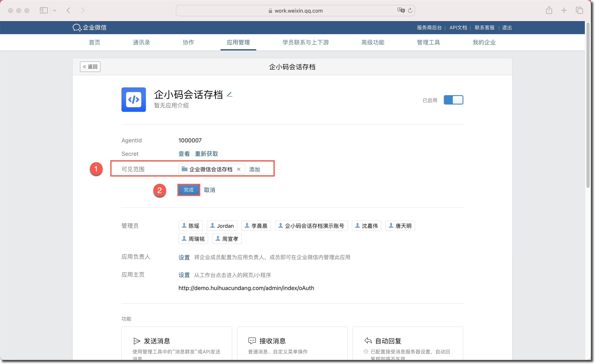The width and height of the screenshot is (595, 364).
Task: Click 暂无应用介绍 description text
Action: 171,105
